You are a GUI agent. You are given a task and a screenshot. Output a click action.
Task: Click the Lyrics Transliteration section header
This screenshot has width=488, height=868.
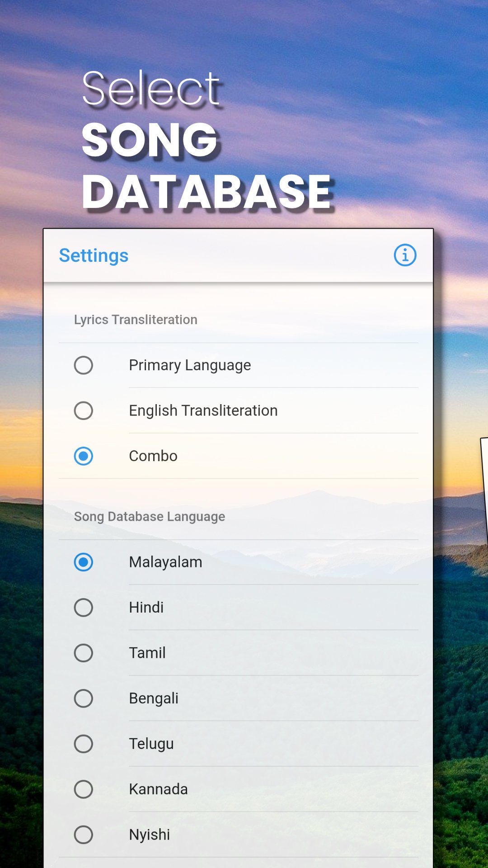tap(136, 320)
